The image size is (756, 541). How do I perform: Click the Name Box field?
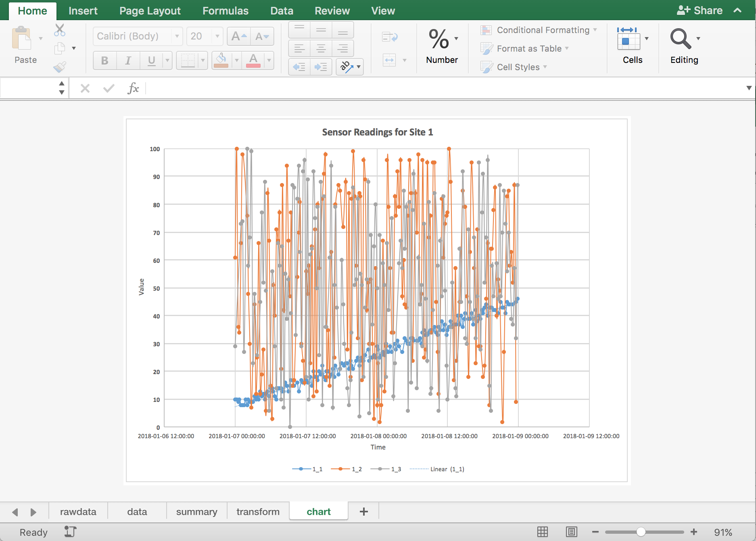tap(28, 88)
